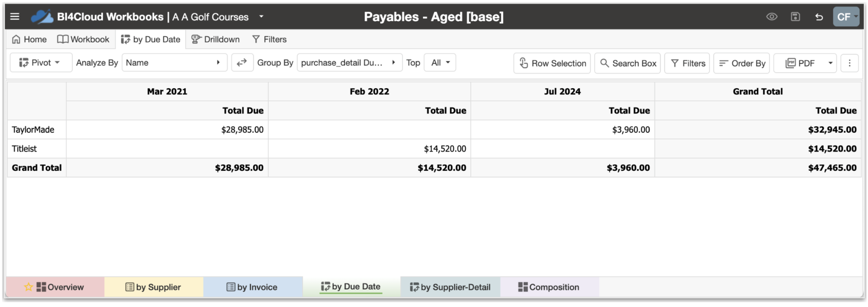Click the save disk icon
868x307 pixels.
(x=795, y=16)
